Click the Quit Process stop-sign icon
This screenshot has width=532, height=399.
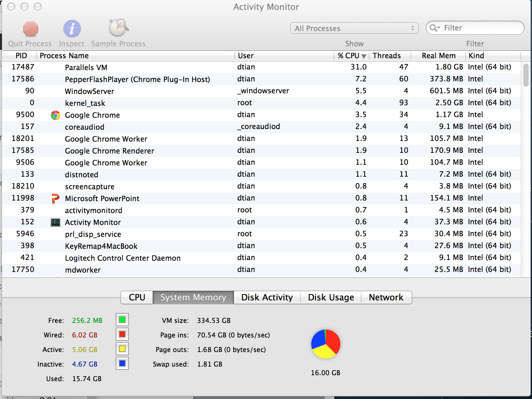[30, 29]
